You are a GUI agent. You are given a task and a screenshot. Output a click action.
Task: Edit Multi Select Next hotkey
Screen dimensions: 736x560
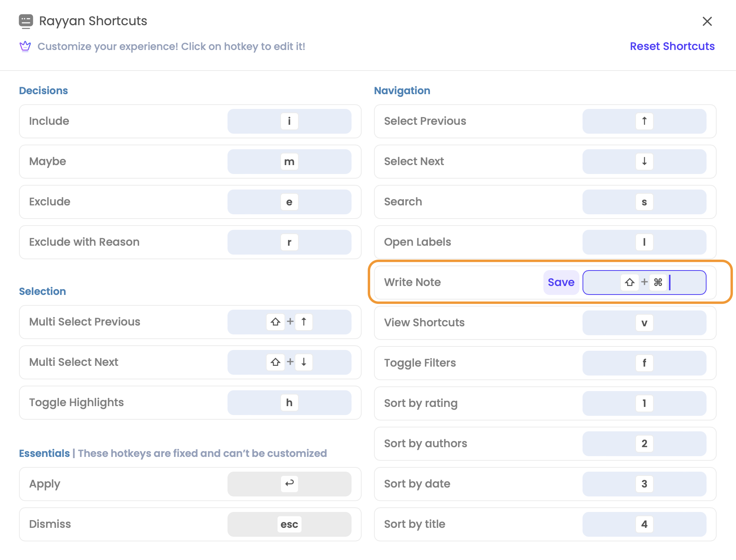(x=289, y=362)
